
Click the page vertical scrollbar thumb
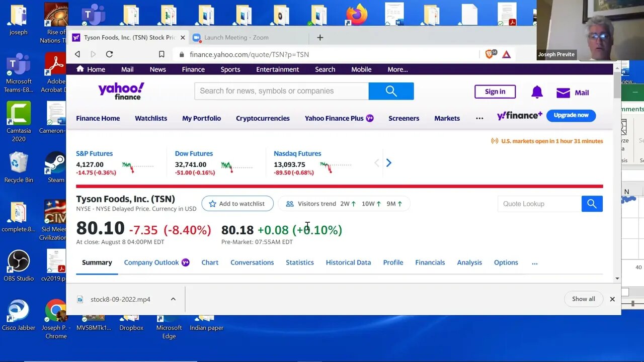click(617, 86)
